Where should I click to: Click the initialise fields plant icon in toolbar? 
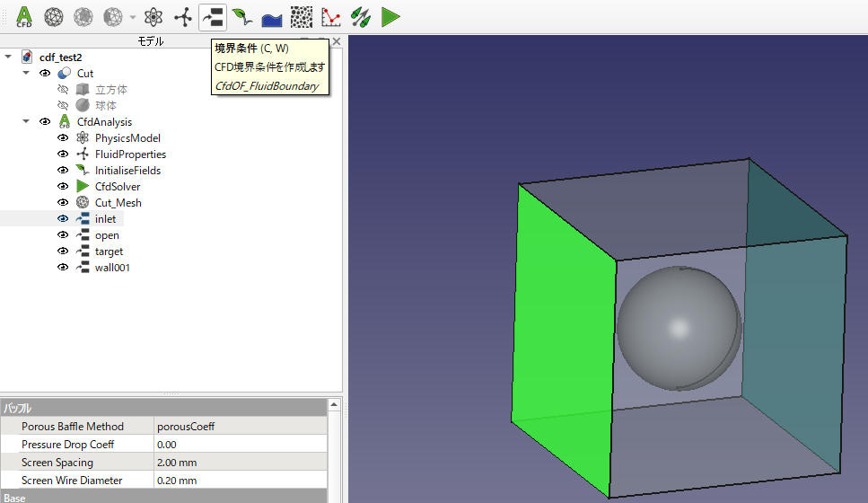coord(241,15)
